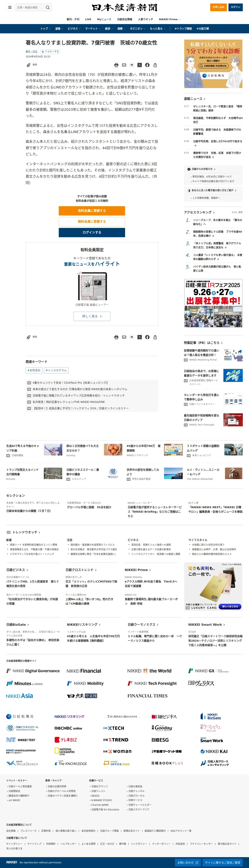The image size is (249, 868).
Task: Open the 日経会社情報 menu item
Action: (x=124, y=19)
